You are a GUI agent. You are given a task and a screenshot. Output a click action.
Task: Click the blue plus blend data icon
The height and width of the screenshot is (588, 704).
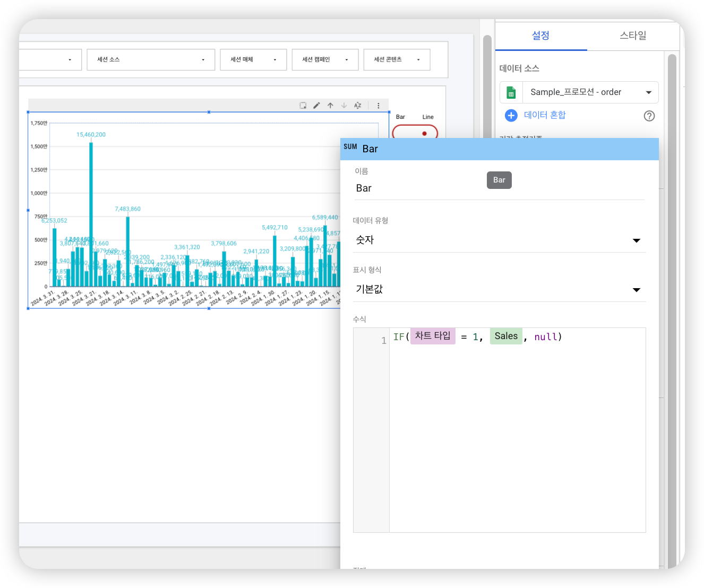point(511,115)
